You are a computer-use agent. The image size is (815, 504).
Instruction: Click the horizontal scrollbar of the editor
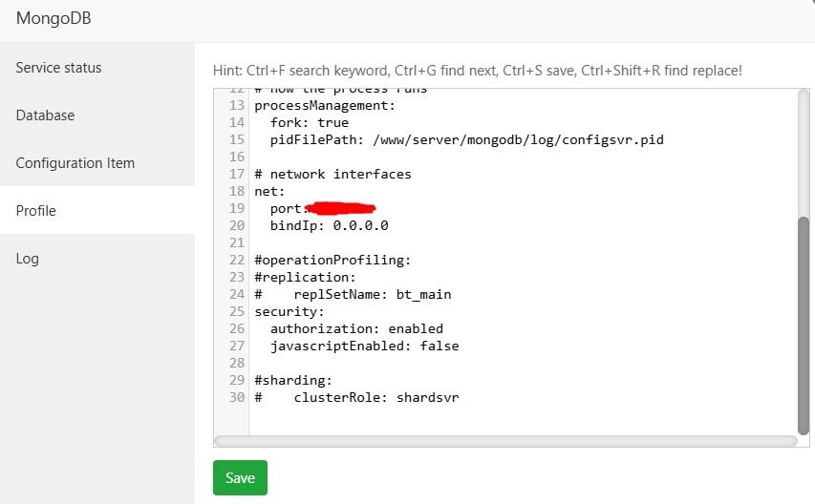(x=505, y=441)
